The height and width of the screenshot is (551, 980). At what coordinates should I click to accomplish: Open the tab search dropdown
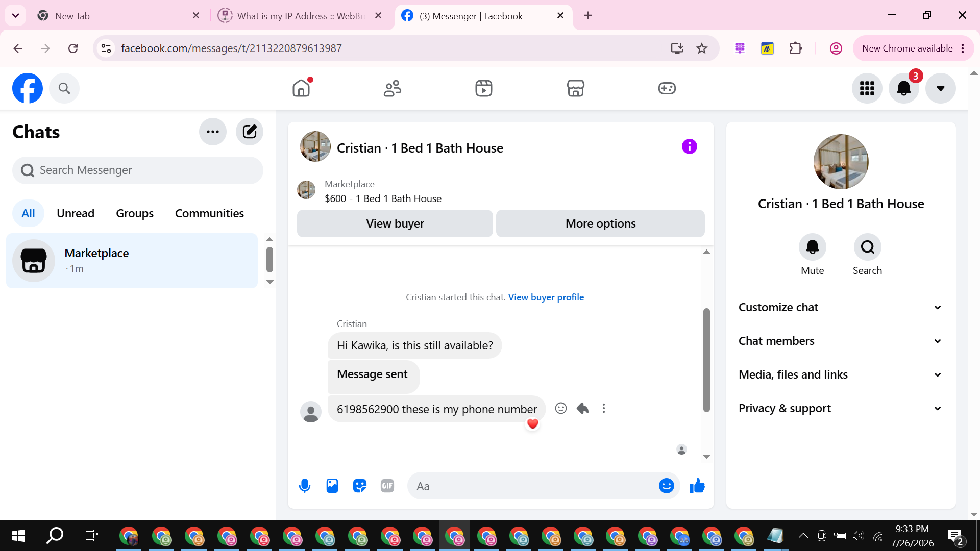pyautogui.click(x=15, y=16)
